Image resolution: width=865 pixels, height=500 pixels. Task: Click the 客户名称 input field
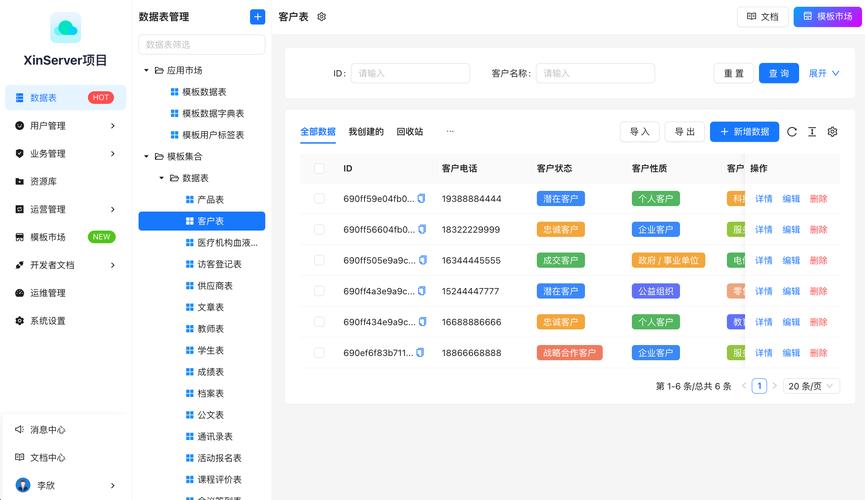coord(595,73)
